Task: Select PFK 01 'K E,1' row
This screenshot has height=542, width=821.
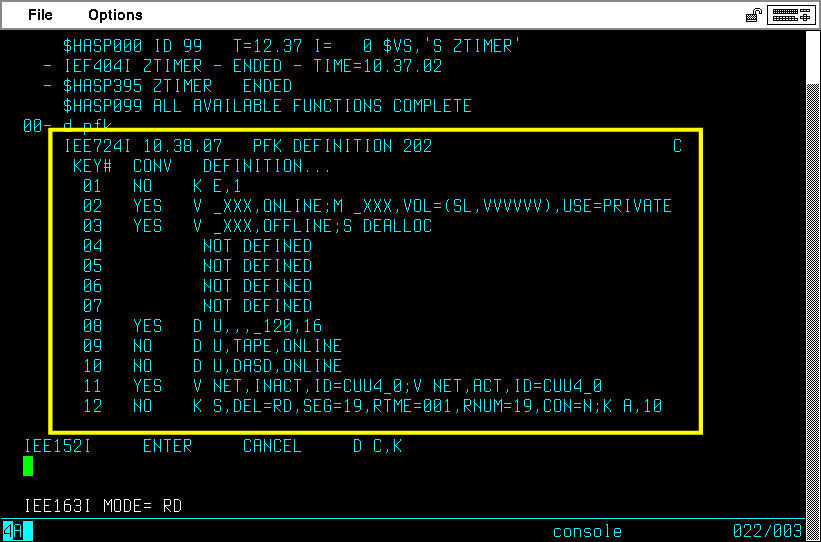Action: click(x=162, y=186)
